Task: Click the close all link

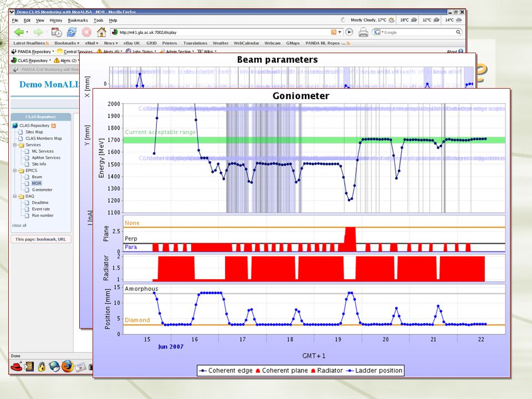Action: tap(19, 226)
